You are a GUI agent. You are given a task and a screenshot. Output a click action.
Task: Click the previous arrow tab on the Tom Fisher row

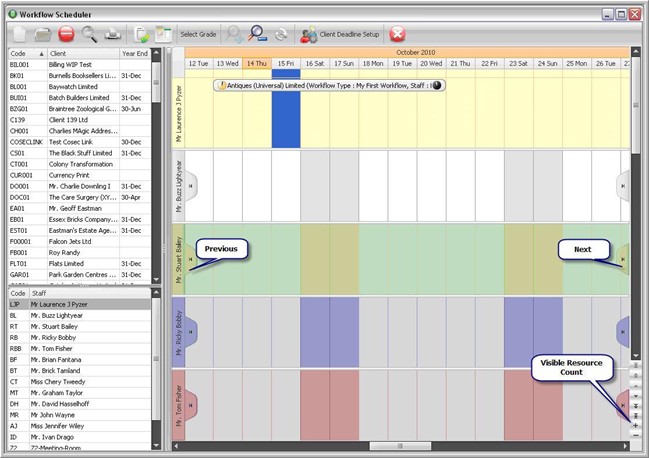tap(191, 405)
